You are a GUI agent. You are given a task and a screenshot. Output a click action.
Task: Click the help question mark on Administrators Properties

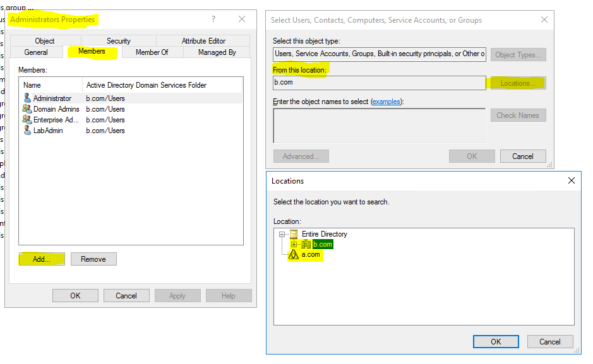pos(213,19)
